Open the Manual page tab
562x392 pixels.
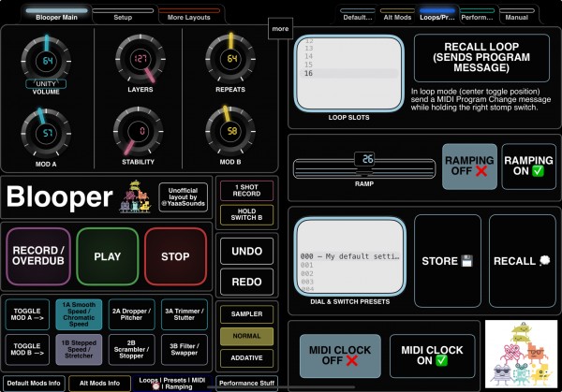(x=516, y=15)
